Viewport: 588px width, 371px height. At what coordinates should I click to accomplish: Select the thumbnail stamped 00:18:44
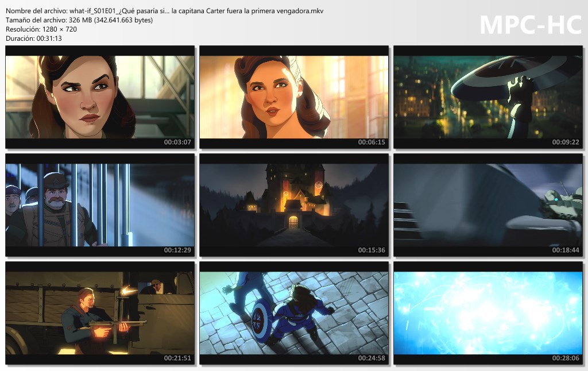(x=488, y=205)
